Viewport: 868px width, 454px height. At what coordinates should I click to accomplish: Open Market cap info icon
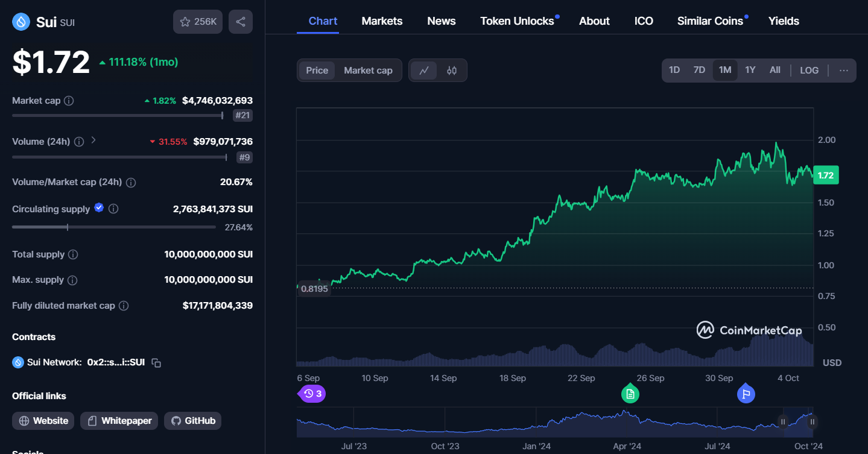tap(69, 101)
